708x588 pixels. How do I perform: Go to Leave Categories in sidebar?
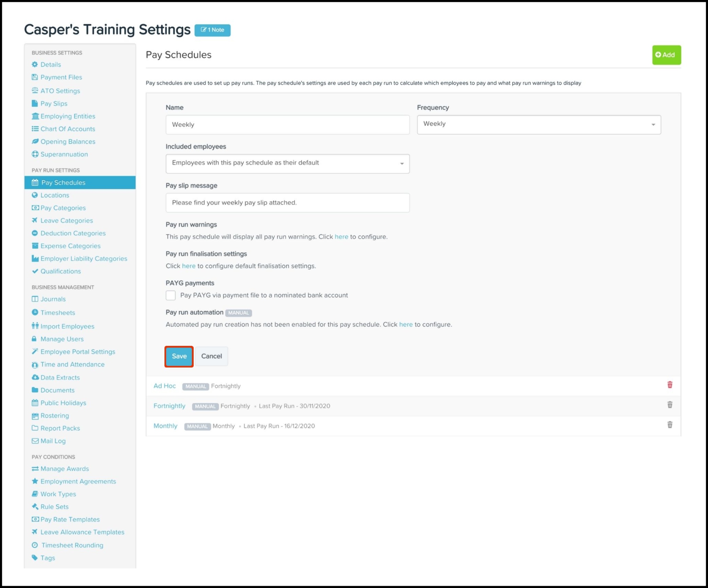pos(67,220)
